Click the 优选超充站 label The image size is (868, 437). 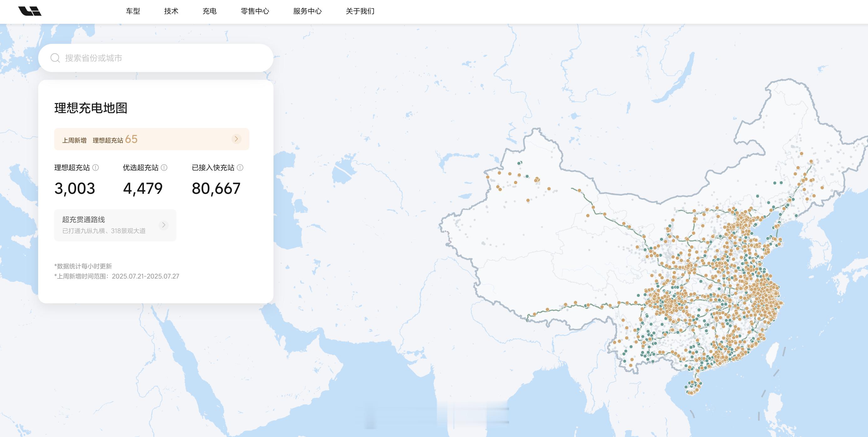140,167
